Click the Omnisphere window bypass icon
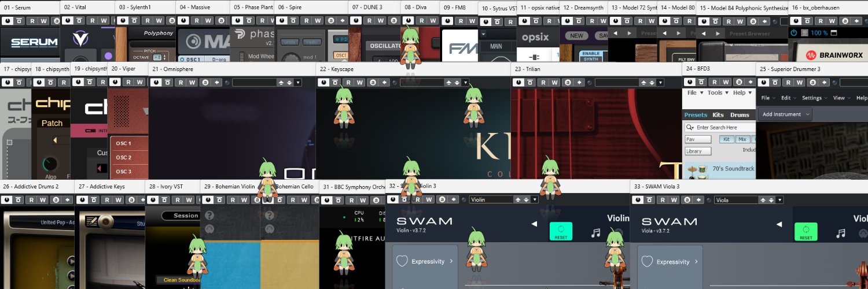Image resolution: width=868 pixels, height=289 pixels. point(167,82)
